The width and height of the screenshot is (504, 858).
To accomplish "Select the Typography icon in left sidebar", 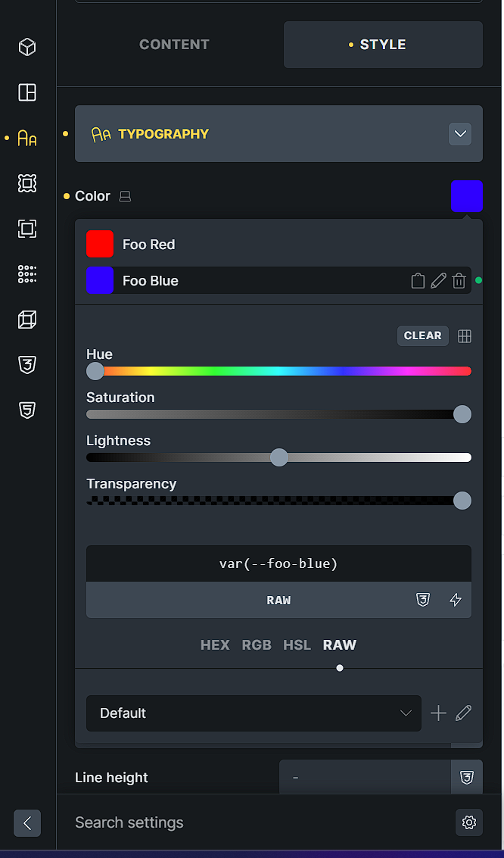I will click(x=27, y=138).
